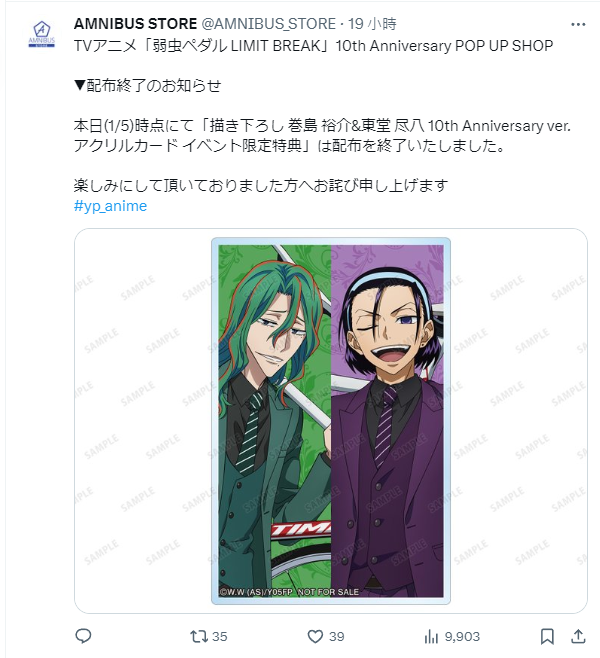The height and width of the screenshot is (658, 600).
Task: Follow the #yp_anime hashtag
Action: pyautogui.click(x=110, y=206)
